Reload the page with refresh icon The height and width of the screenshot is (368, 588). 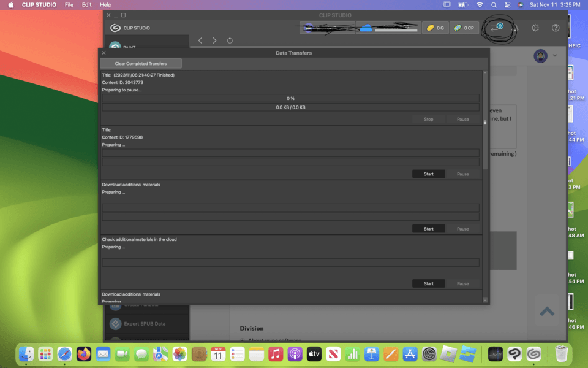coord(230,40)
